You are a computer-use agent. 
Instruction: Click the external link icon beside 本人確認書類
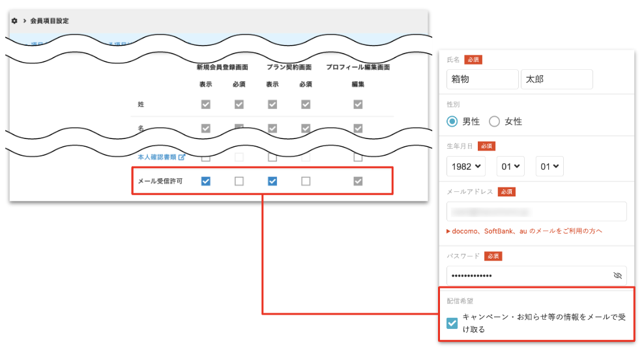pos(182,157)
